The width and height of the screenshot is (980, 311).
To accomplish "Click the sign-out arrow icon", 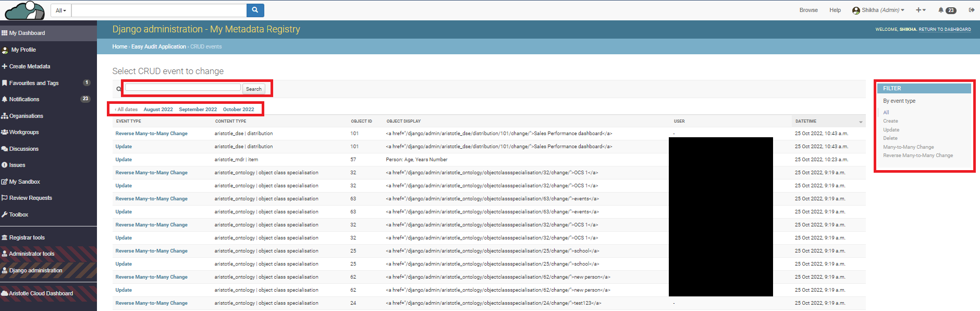I will pos(972,10).
